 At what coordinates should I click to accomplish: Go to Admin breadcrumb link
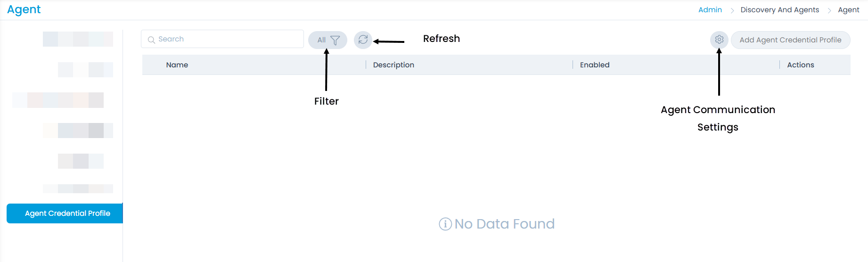click(x=710, y=10)
